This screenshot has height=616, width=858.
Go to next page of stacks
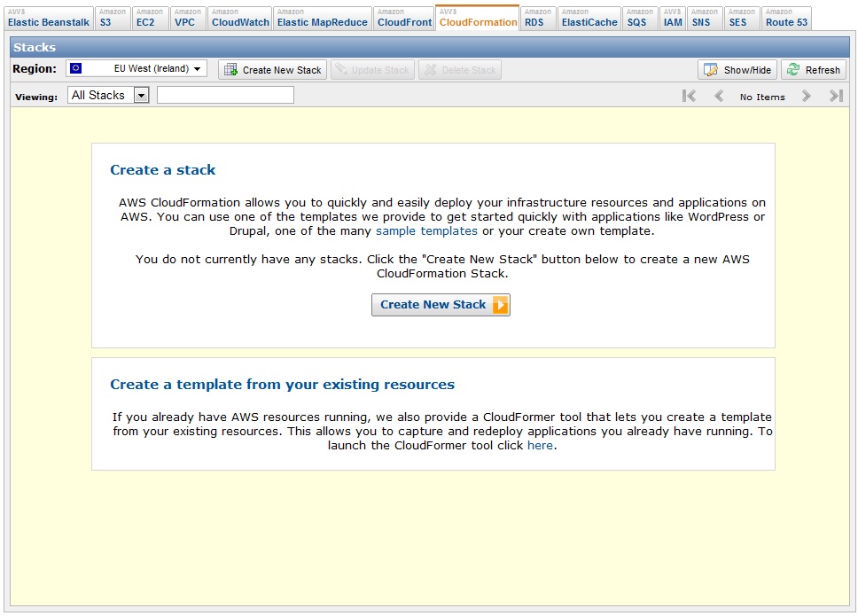pyautogui.click(x=806, y=97)
